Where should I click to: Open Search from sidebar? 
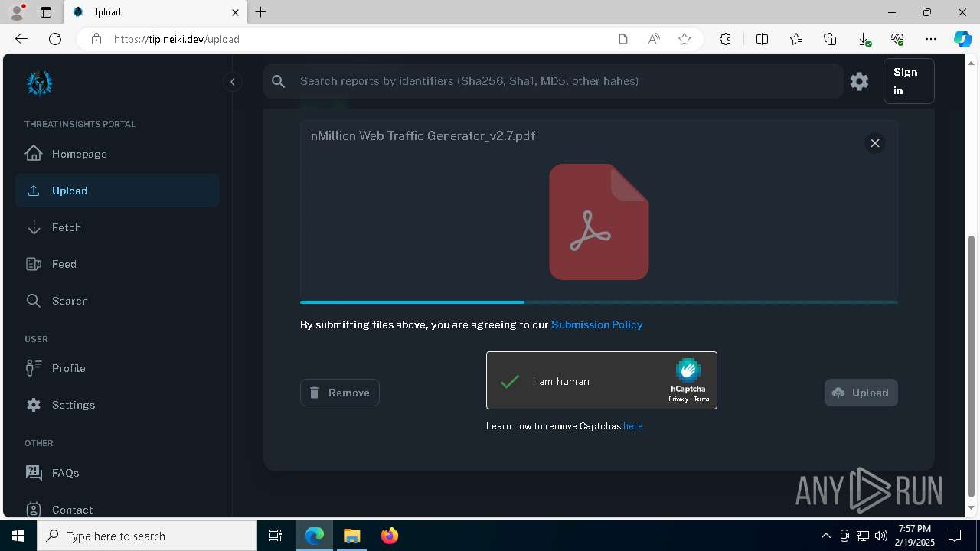[x=117, y=301]
